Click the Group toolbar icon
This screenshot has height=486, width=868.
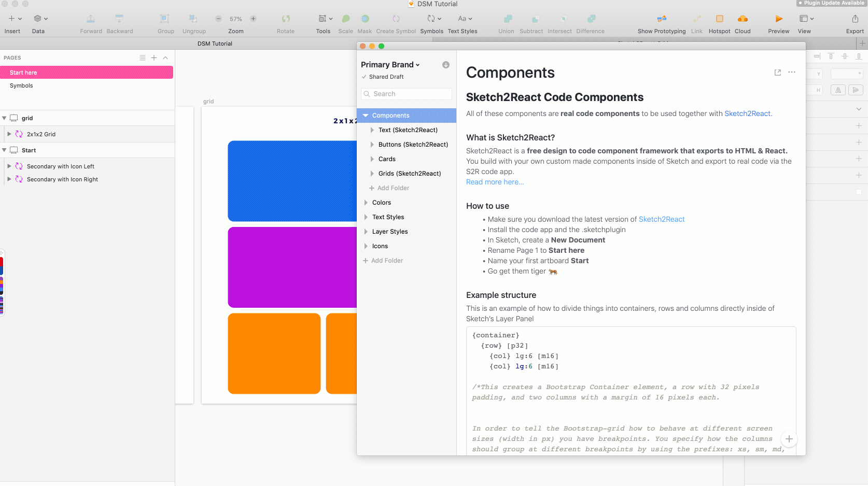coord(165,19)
